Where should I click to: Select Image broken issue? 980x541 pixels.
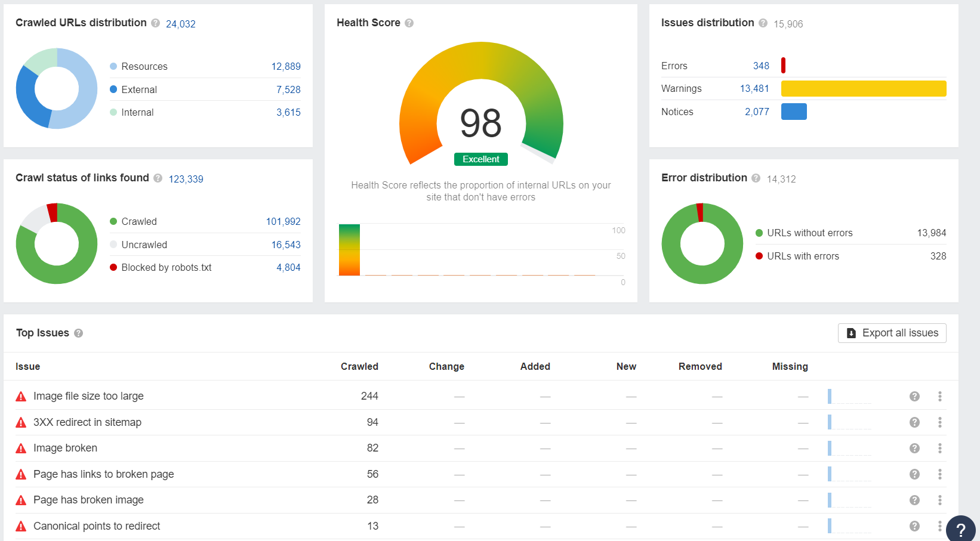65,448
